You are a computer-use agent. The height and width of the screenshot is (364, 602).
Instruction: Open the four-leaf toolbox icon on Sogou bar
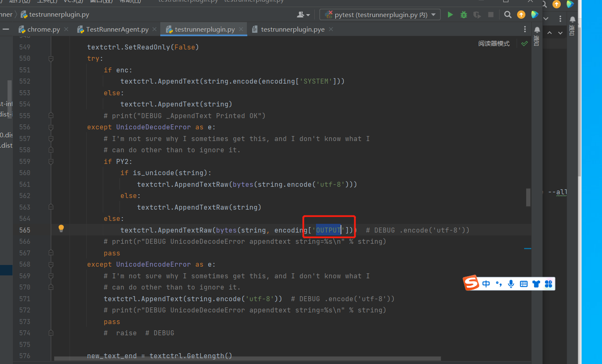[548, 284]
